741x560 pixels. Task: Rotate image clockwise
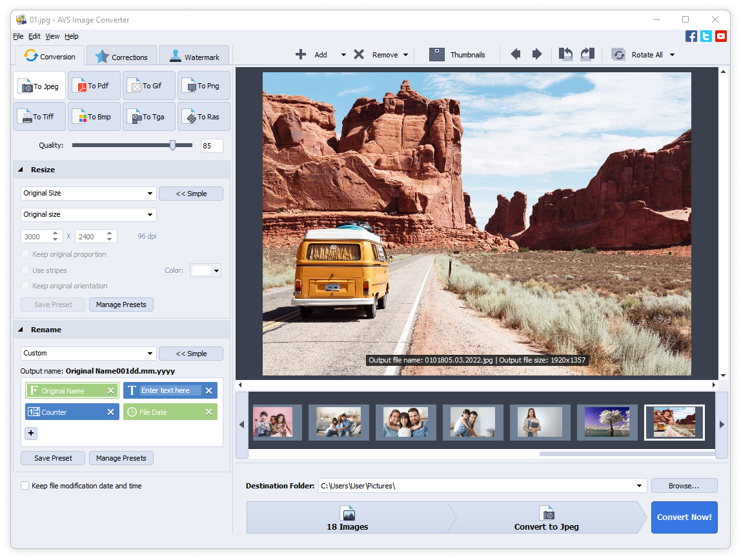click(587, 54)
